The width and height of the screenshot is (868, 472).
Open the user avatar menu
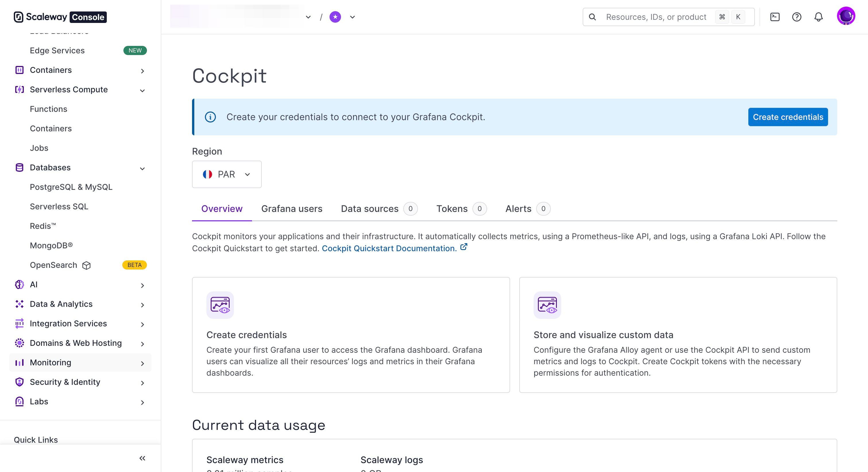(x=846, y=16)
